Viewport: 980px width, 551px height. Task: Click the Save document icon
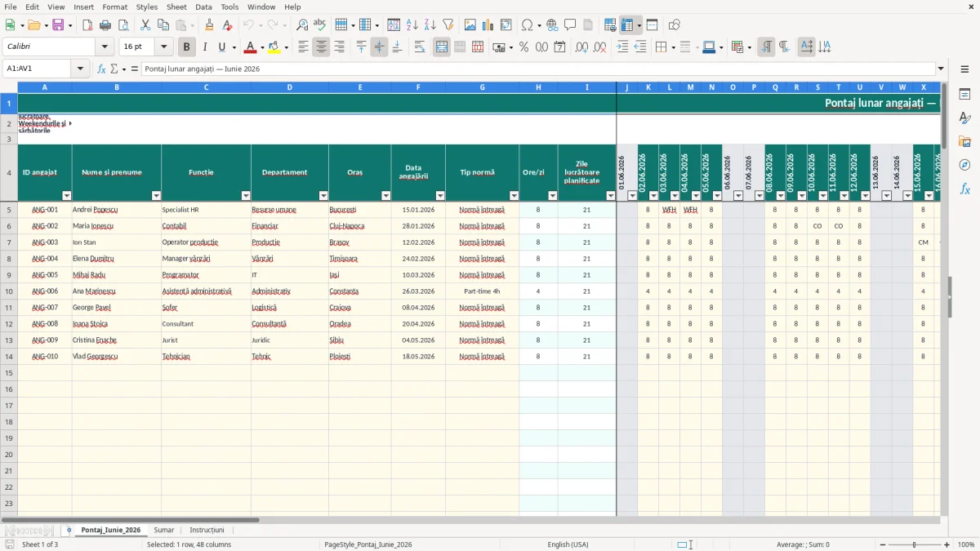pyautogui.click(x=58, y=25)
